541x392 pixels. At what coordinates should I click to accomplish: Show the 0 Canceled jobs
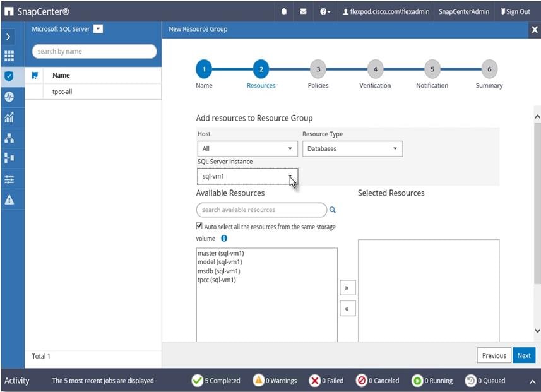tap(378, 381)
